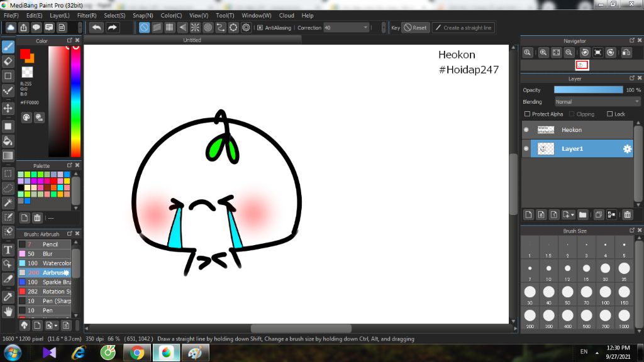Open Layer1 settings gear
Image resolution: width=644 pixels, height=362 pixels.
tap(627, 149)
